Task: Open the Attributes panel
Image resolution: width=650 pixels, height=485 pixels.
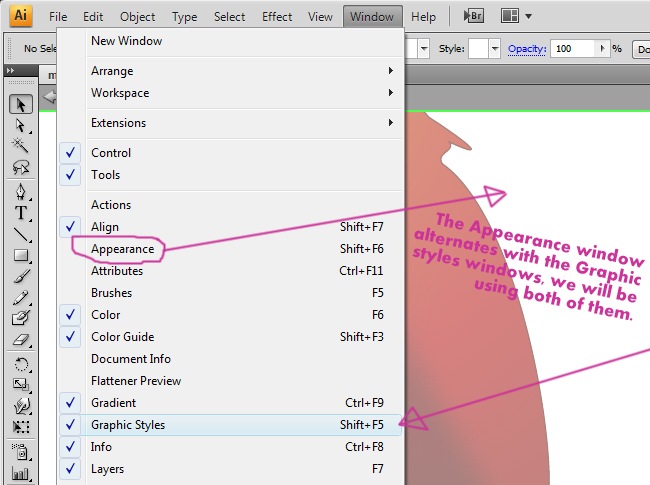Action: [230, 271]
